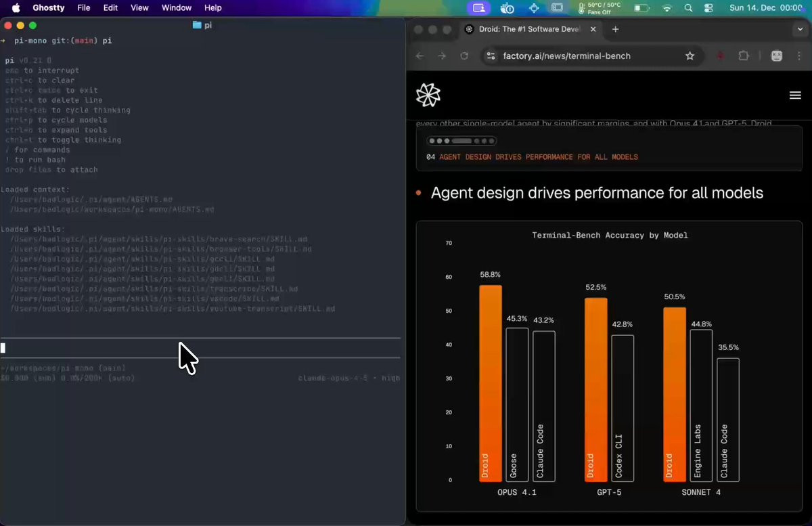The width and height of the screenshot is (812, 526).
Task: Click the window layout arrows menu bar icon
Action: 534,8
